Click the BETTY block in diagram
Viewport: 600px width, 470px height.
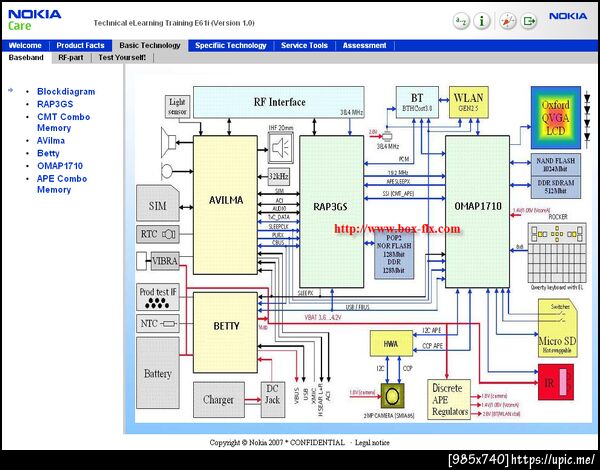point(225,333)
